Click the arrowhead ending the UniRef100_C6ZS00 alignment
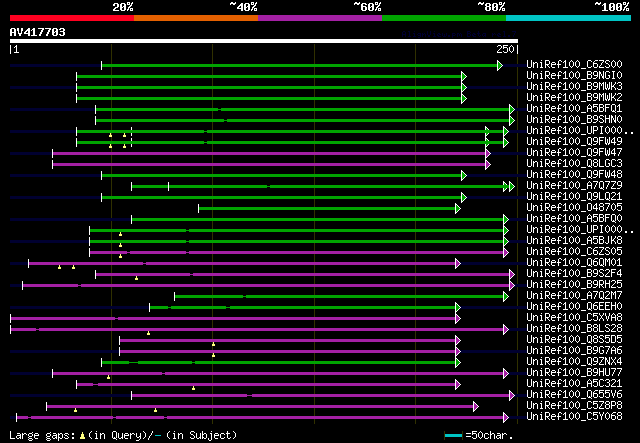Screen dimensions: 640x443 [499, 65]
